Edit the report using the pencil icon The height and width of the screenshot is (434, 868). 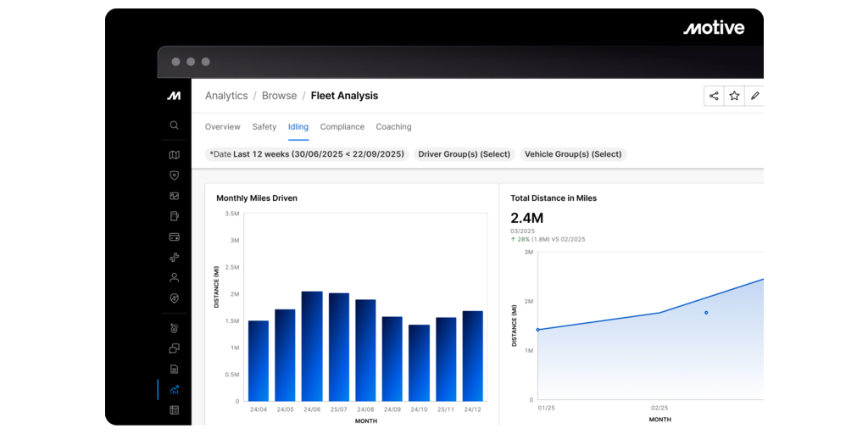click(x=754, y=96)
